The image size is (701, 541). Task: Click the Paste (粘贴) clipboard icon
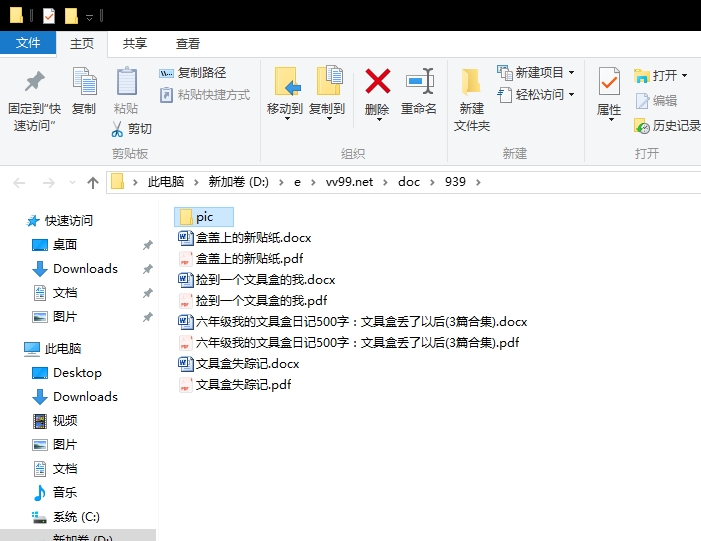(x=127, y=81)
